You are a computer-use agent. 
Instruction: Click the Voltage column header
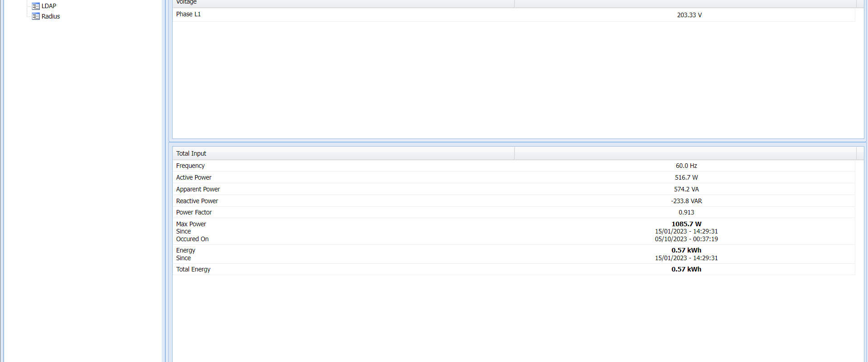(x=186, y=2)
